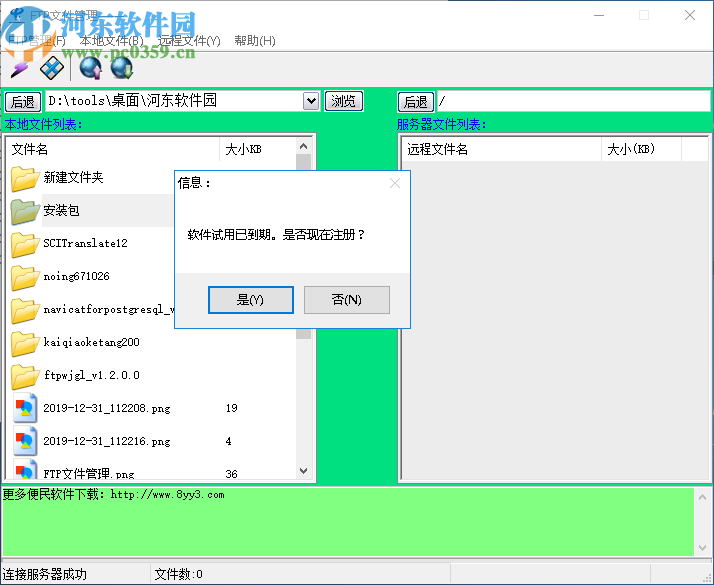Click log panel scrollbar up arrow
This screenshot has height=585, width=714.
point(702,497)
